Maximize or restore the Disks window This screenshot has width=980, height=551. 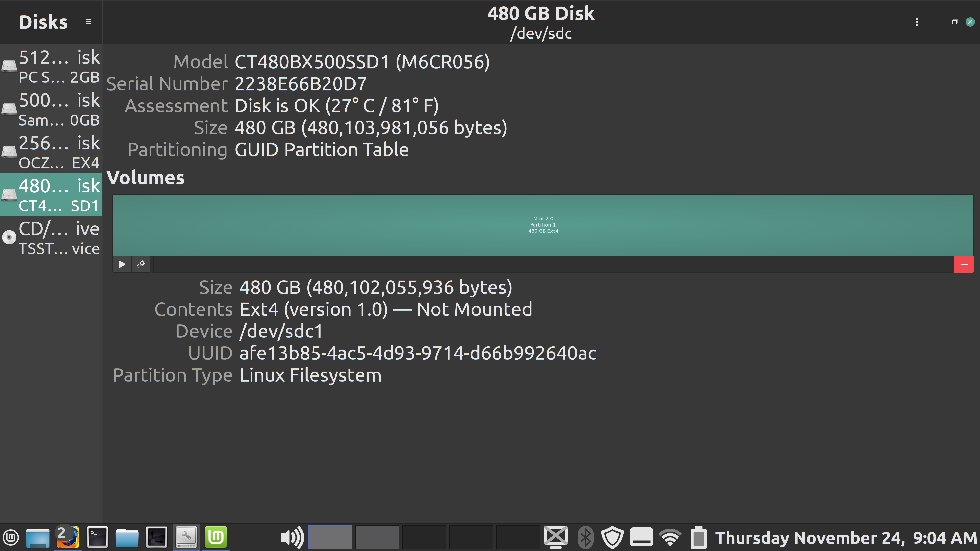click(954, 22)
